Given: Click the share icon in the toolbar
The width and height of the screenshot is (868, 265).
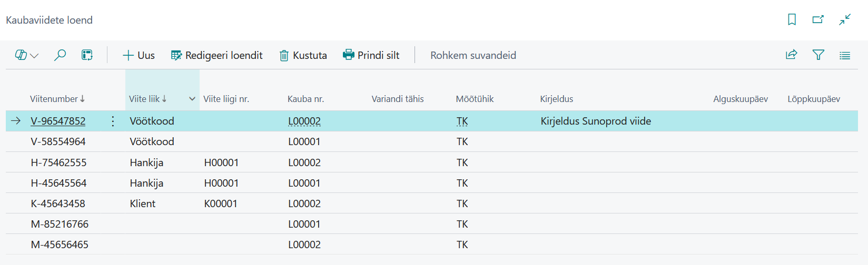Looking at the screenshot, I should coord(792,55).
